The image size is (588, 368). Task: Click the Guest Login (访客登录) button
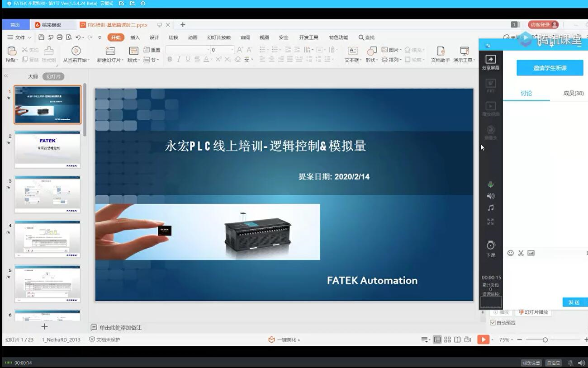point(543,25)
